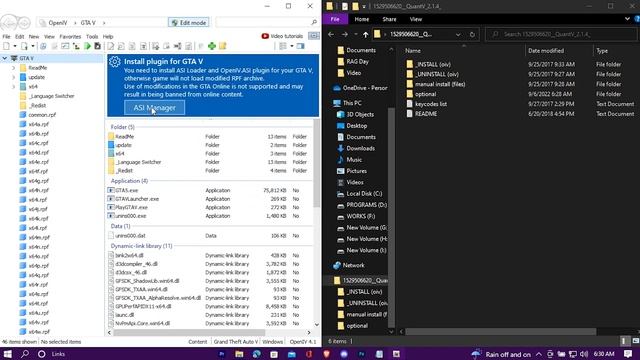Screen dimensions: 640x360
Task: Open the address bar history dropdown
Action: (x=458, y=35)
